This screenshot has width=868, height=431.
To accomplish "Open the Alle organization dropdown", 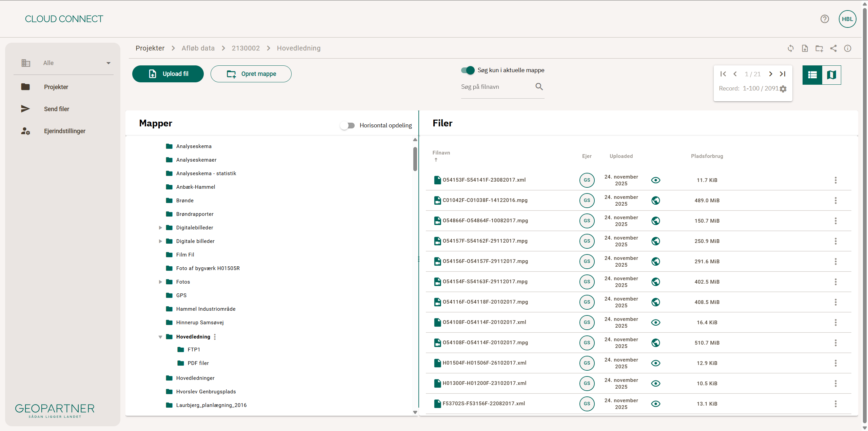I will click(x=66, y=63).
